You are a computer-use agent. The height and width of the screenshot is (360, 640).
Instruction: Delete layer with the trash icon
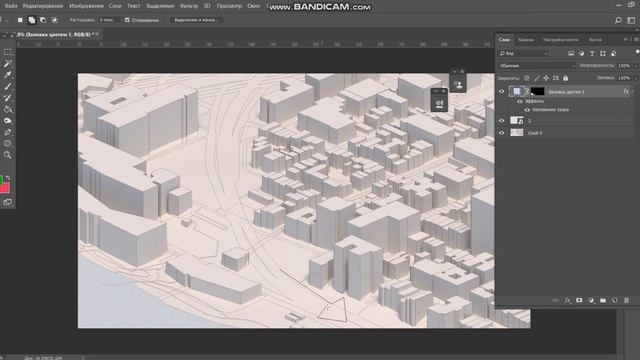(x=627, y=300)
